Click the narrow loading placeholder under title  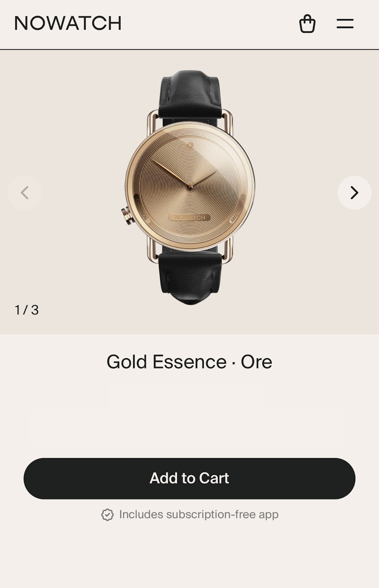186,394
